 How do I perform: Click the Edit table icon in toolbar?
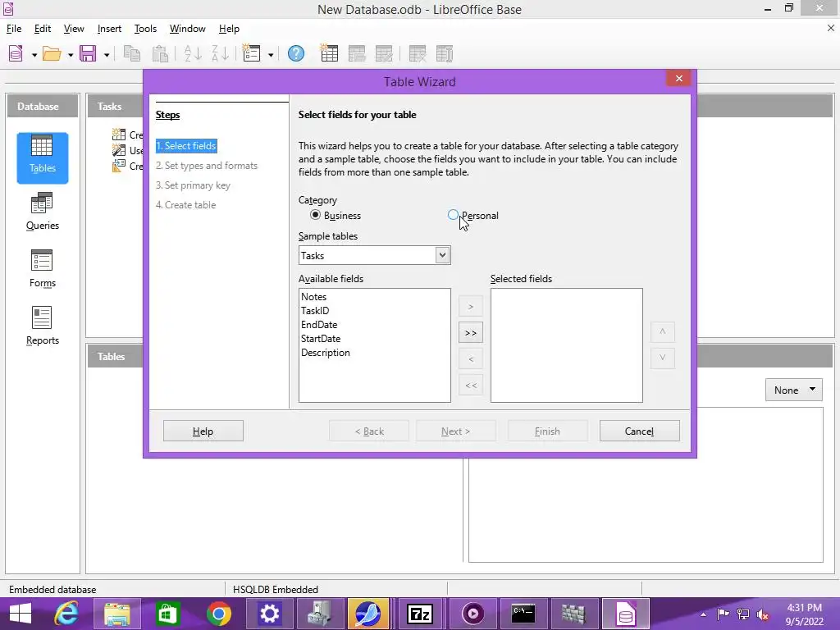pyautogui.click(x=384, y=53)
